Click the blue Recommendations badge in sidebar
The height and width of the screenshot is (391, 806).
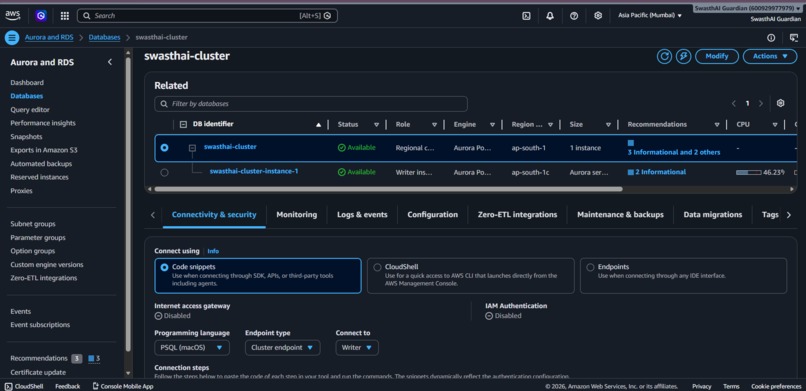pos(94,359)
